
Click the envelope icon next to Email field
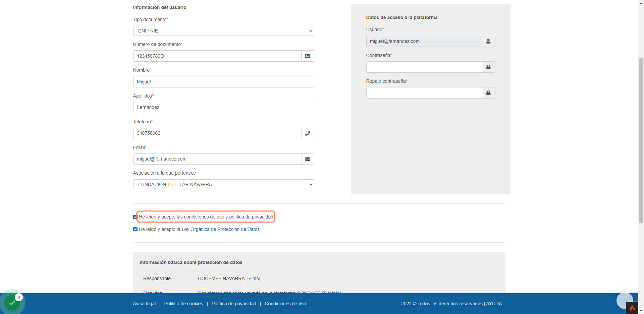pos(308,159)
